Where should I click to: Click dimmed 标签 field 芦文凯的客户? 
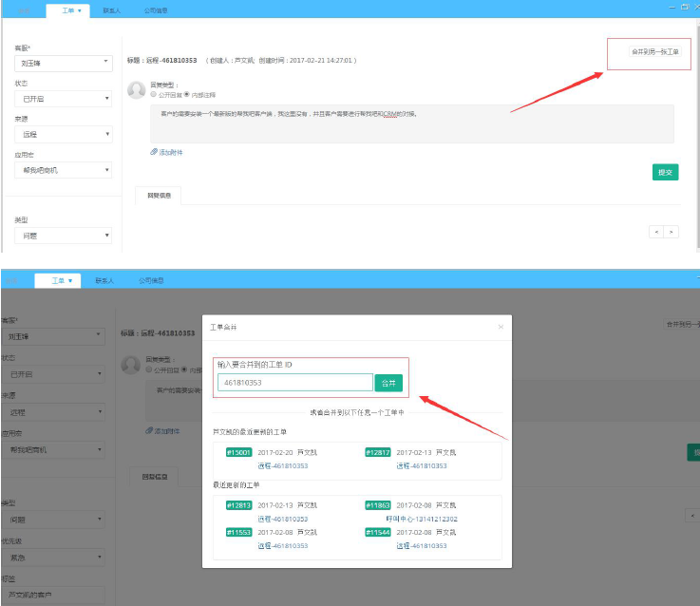(x=53, y=596)
